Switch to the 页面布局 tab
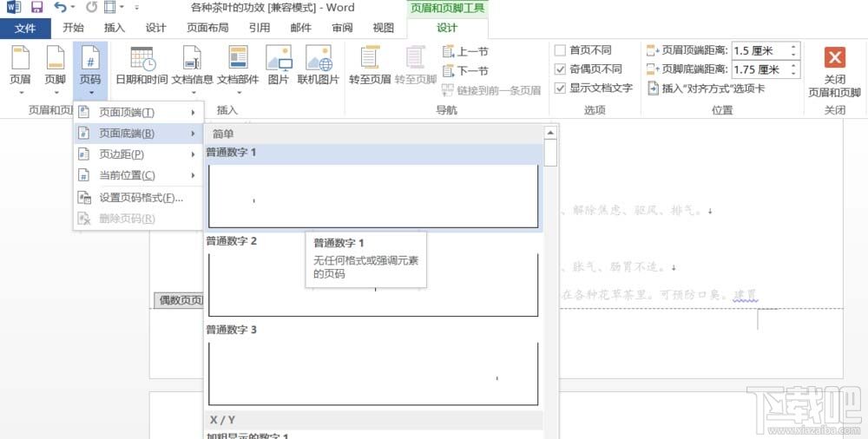 (207, 28)
